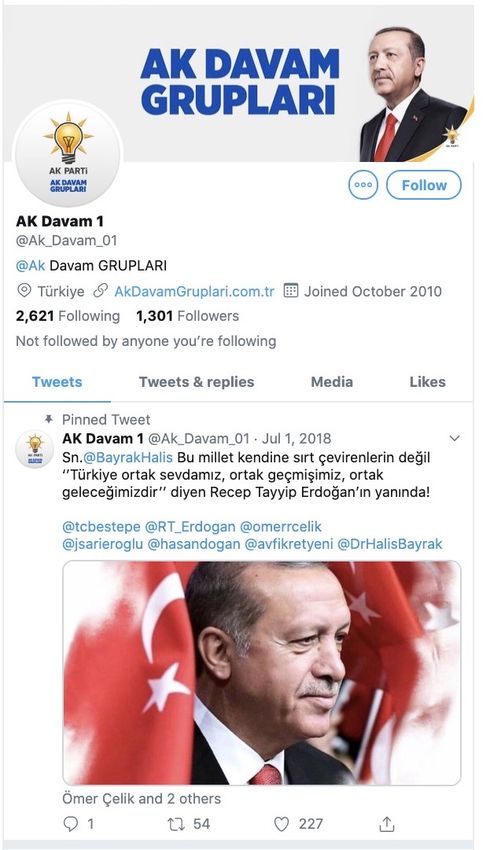
Task: Open the tweet's attached flag photo
Action: (262, 673)
